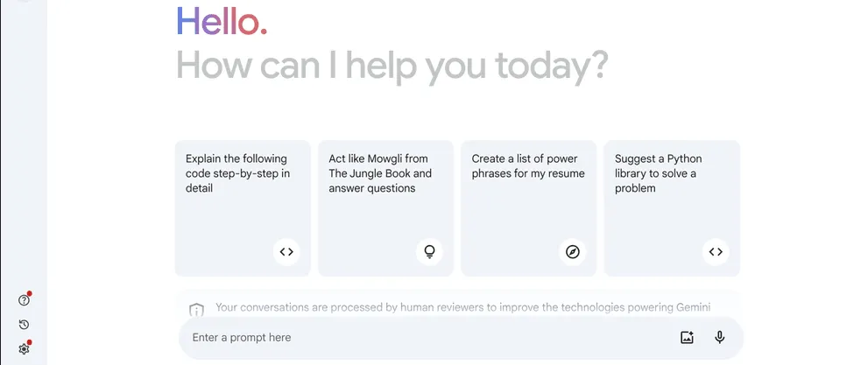Click the upload image icon
The height and width of the screenshot is (365, 868).
687,338
